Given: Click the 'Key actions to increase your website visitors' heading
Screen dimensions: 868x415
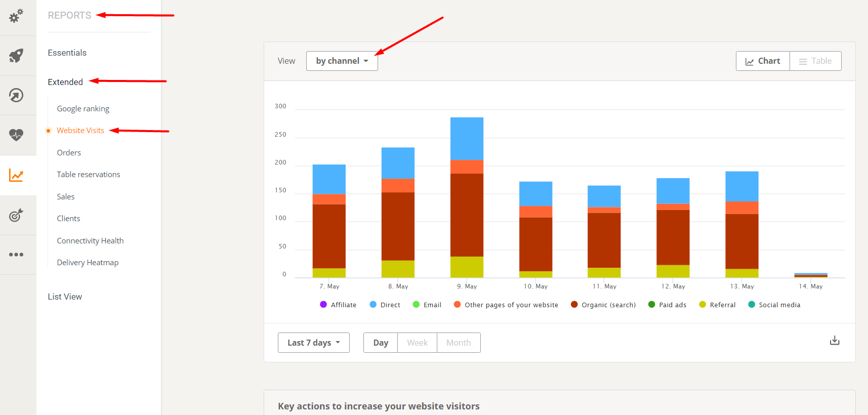Looking at the screenshot, I should click(x=379, y=406).
